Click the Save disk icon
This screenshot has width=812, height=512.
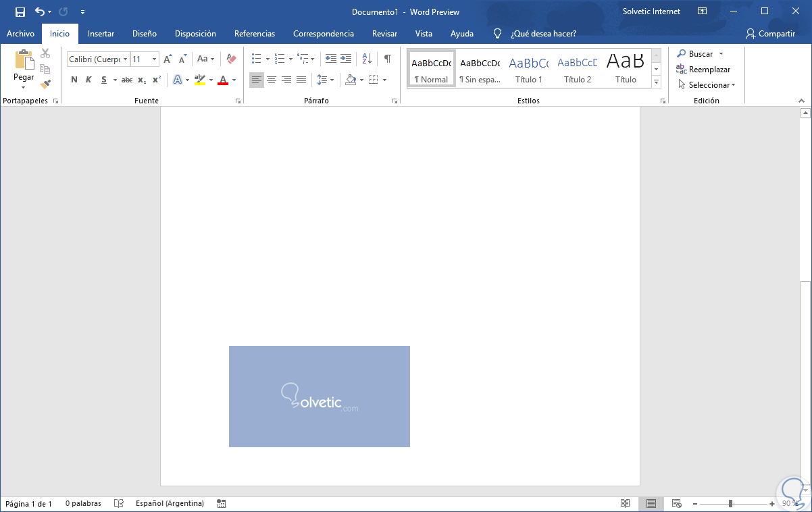(20, 12)
